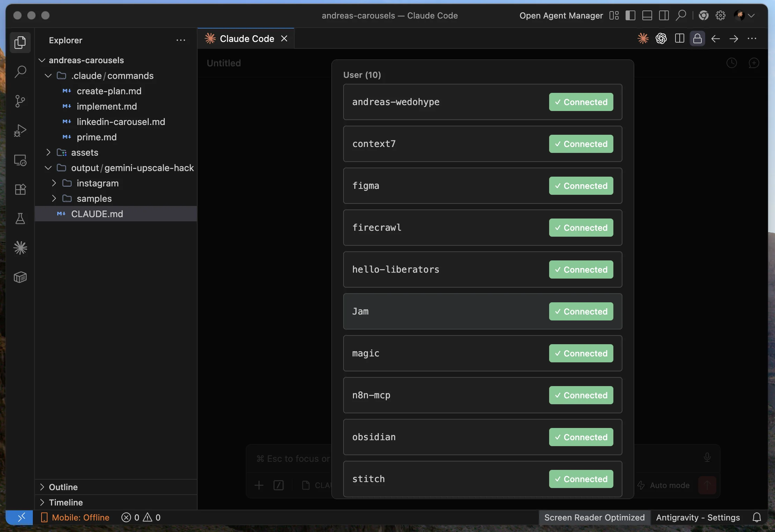Collapse the andreas-carousels root folder
Screen dimensions: 775x532
click(42, 60)
